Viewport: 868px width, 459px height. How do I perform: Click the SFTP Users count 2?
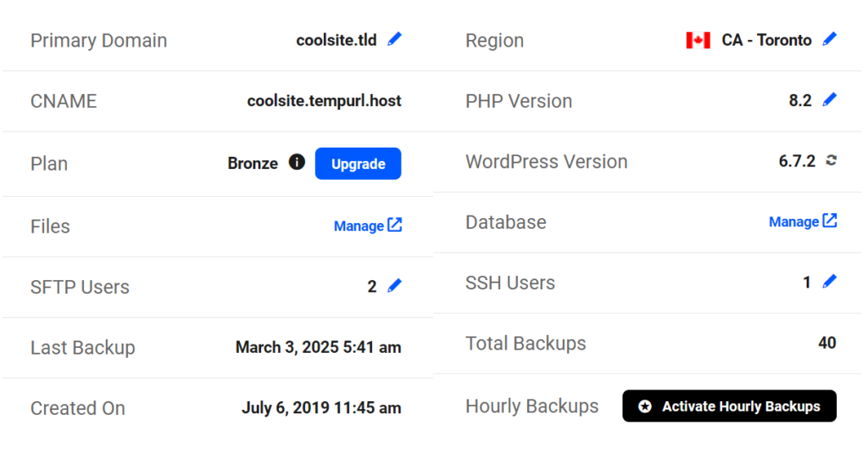click(x=372, y=287)
